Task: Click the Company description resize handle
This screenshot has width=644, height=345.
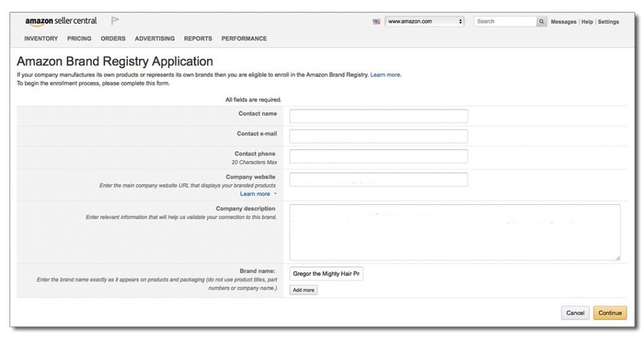Action: point(618,258)
